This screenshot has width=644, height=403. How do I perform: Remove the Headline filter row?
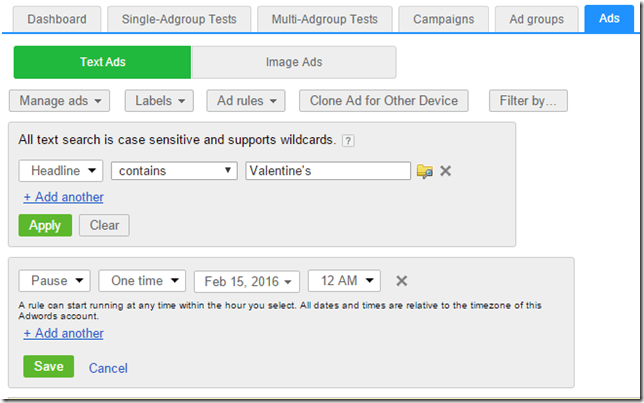click(446, 171)
